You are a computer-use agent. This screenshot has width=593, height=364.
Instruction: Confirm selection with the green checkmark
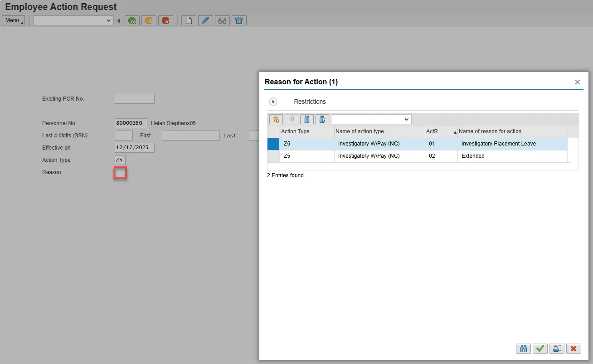[540, 349]
